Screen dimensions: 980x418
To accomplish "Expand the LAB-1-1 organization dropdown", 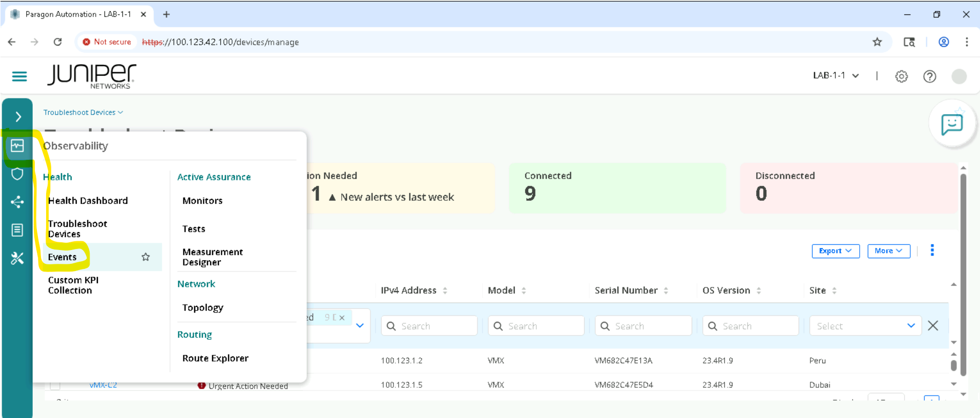I will pyautogui.click(x=836, y=76).
